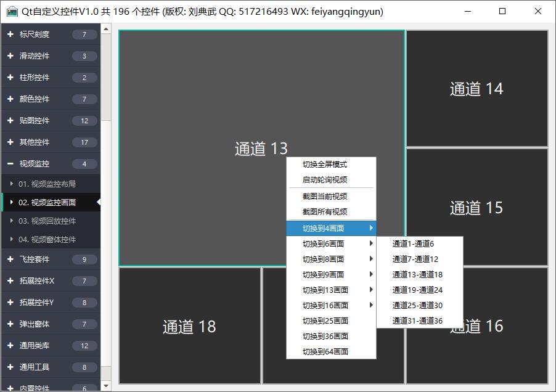Expand the 切换到6画面 submenu arrow
The image size is (556, 392).
coord(371,243)
